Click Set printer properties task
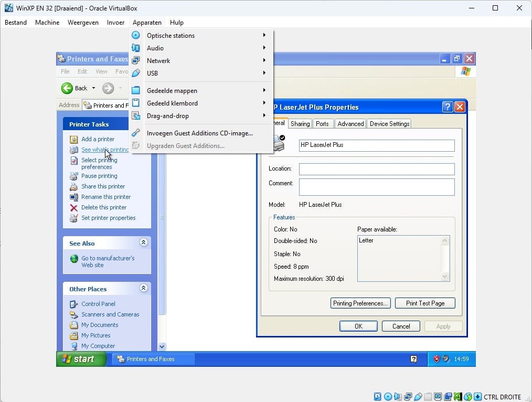The height and width of the screenshot is (402, 532). [x=108, y=218]
